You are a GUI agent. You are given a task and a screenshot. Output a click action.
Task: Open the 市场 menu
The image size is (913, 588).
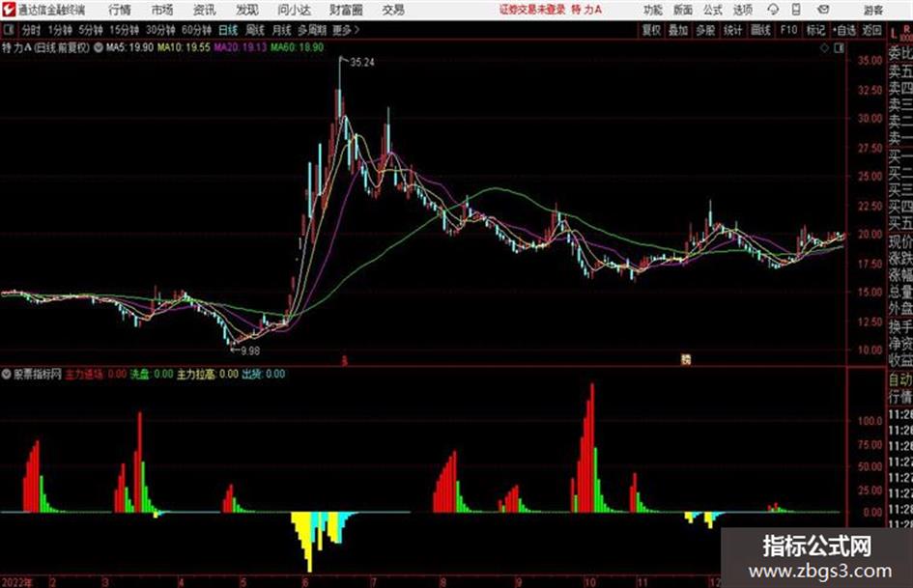162,10
